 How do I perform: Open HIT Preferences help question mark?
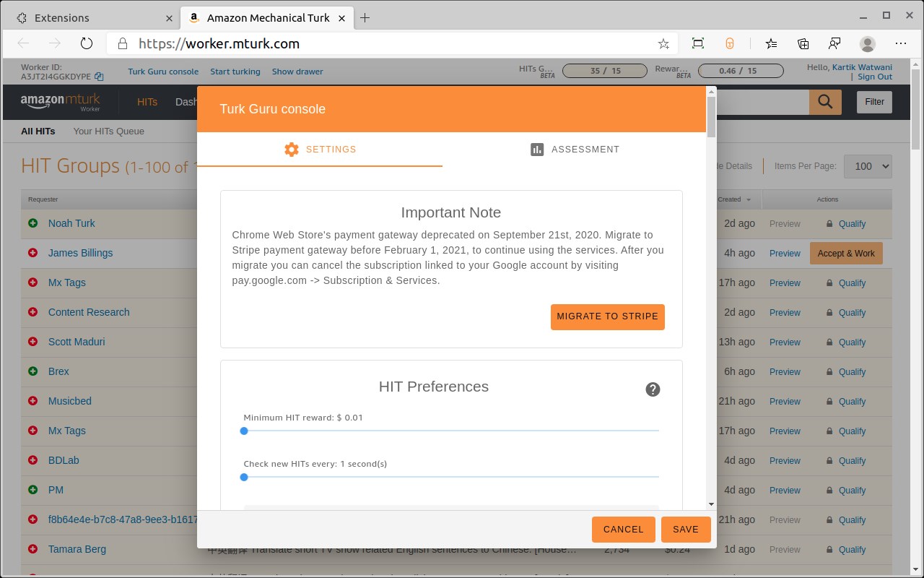click(x=653, y=389)
